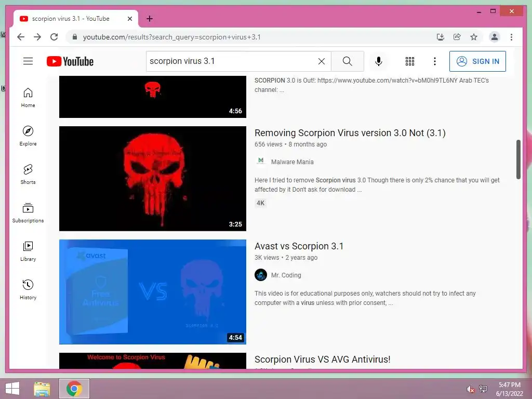Go to Home in sidebar
Viewport: 532px width, 399px height.
28,98
